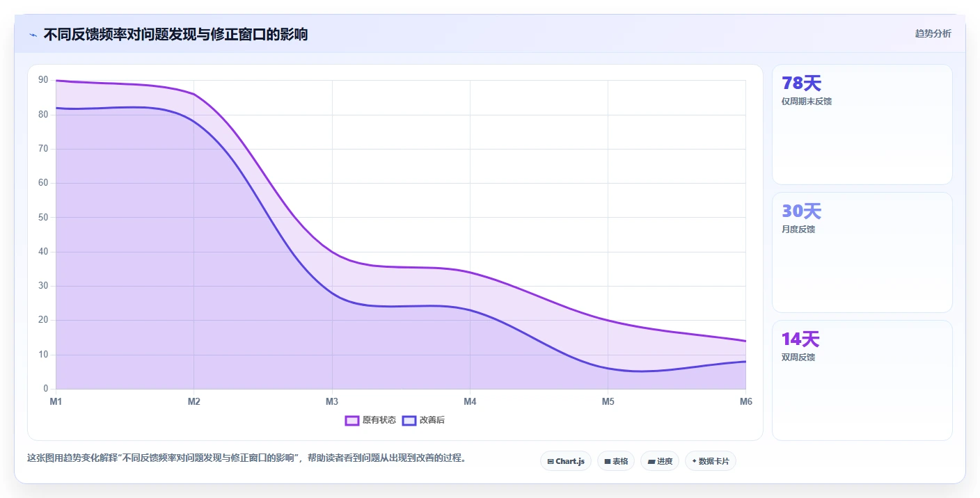Screen dimensions: 980x498
Task: Click the 趋势分析 label in the header
Action: (933, 33)
